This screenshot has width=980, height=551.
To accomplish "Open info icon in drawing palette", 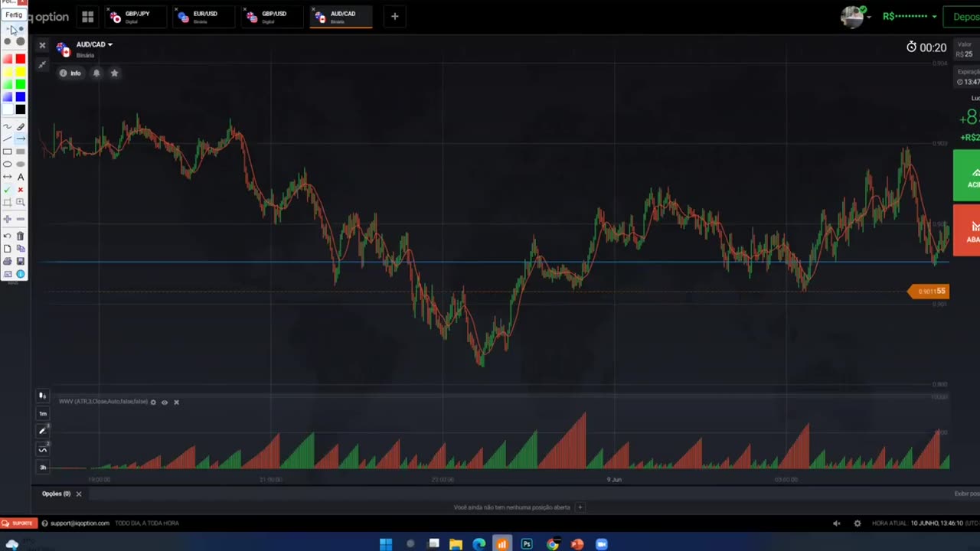I will [21, 273].
